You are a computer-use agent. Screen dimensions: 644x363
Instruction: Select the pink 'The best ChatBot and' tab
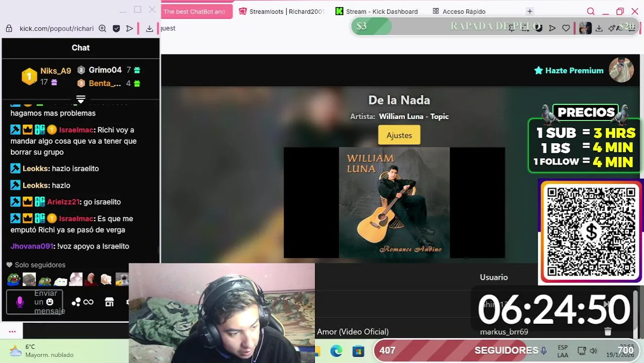tap(196, 11)
